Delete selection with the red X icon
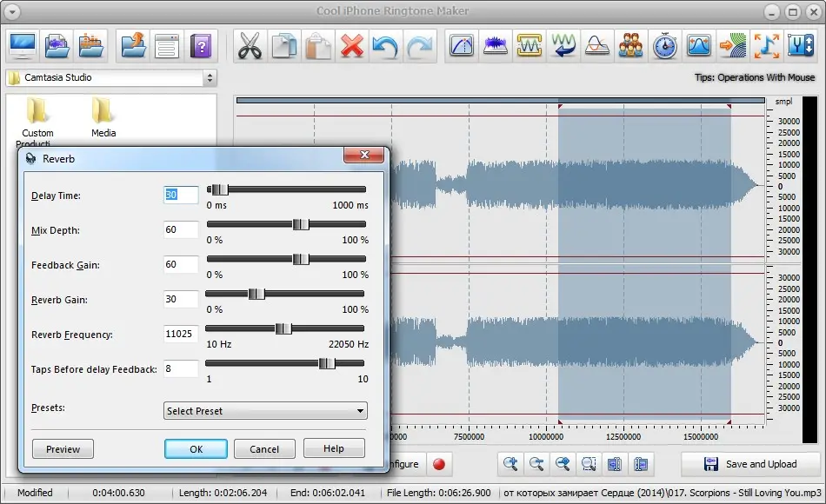Image resolution: width=826 pixels, height=504 pixels. click(352, 46)
